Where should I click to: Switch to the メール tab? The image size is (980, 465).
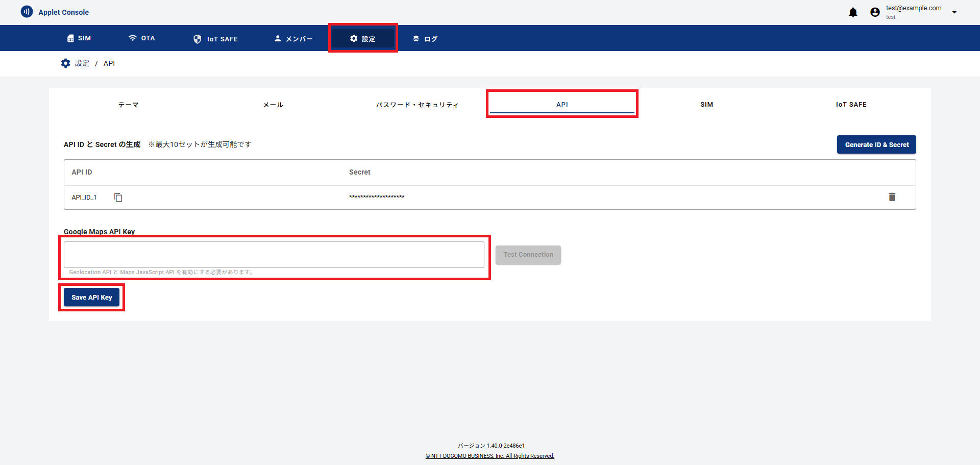click(x=273, y=105)
